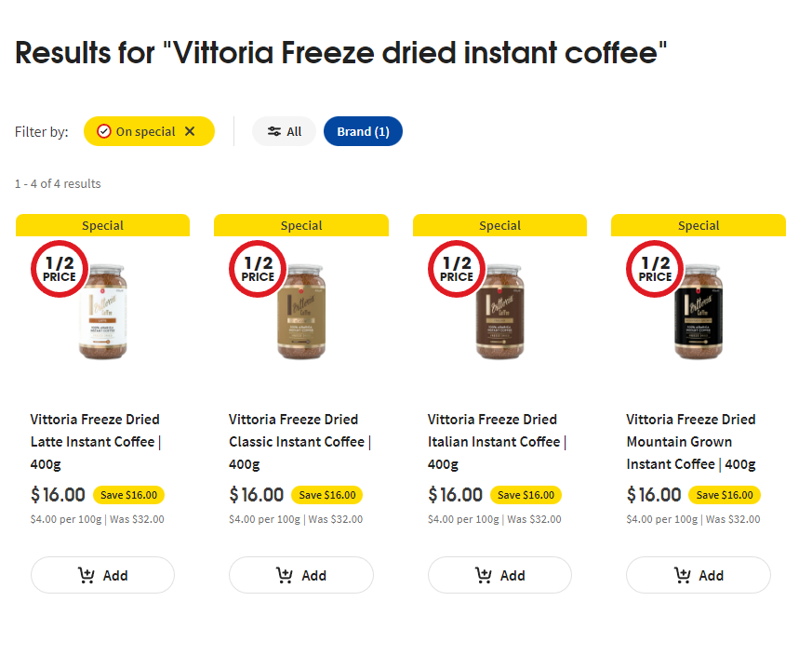Open Vittoria Latte coffee jar image
The height and width of the screenshot is (668, 812).
(103, 312)
